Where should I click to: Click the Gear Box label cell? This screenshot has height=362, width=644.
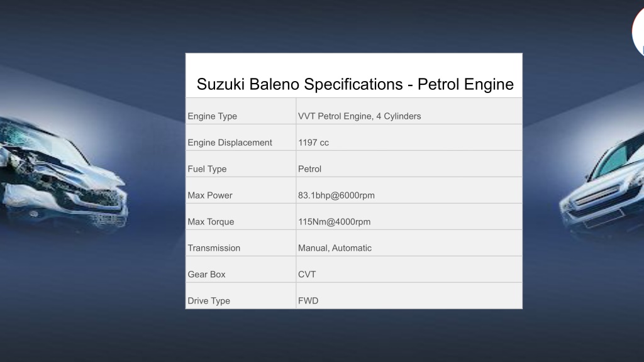[x=241, y=269]
